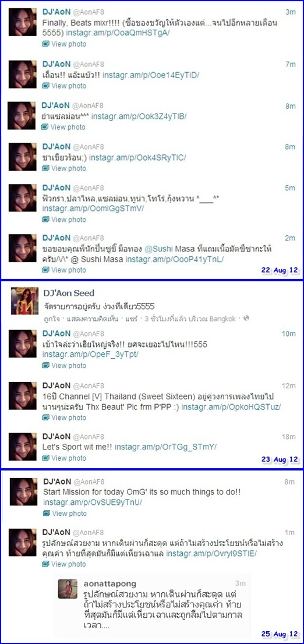Click photo icon under Beats mixr tweet
The height and width of the screenshot is (644, 304).
pyautogui.click(x=46, y=44)
